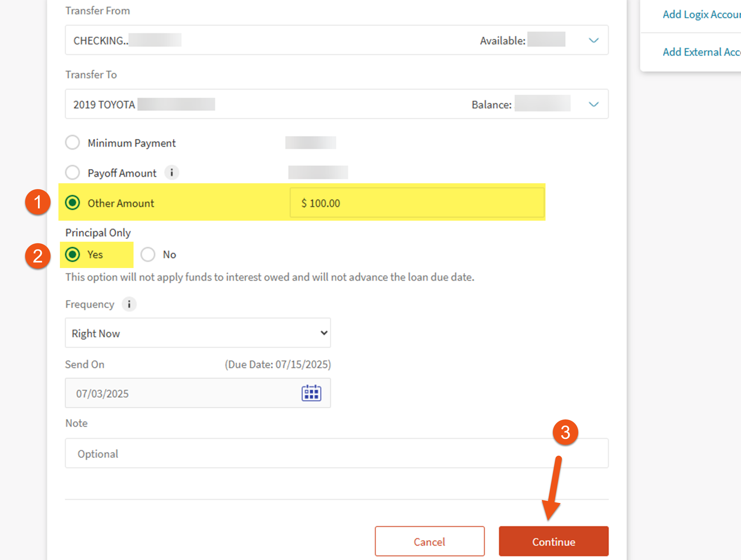
Task: Click the 2019 TOYOTA loan selector
Action: (302, 104)
